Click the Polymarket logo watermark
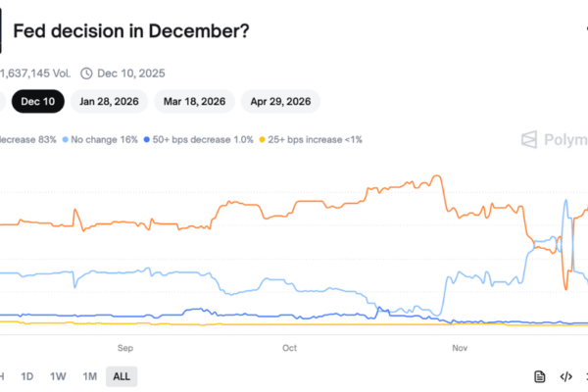Screen dimensions: 588x392 coord(553,139)
